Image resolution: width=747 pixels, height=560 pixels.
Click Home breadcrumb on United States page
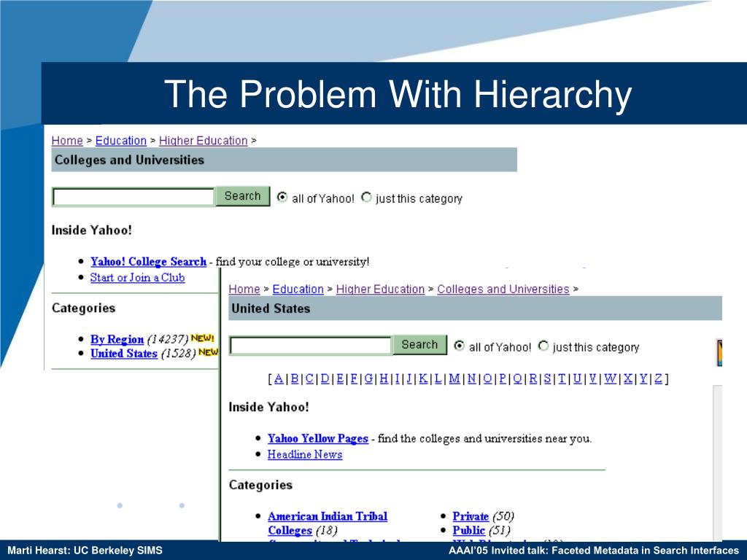(x=244, y=289)
